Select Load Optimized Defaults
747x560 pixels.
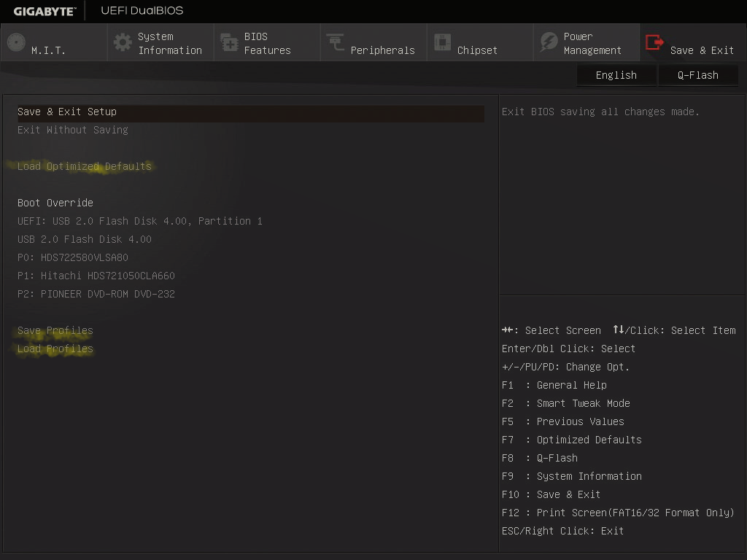coord(85,166)
